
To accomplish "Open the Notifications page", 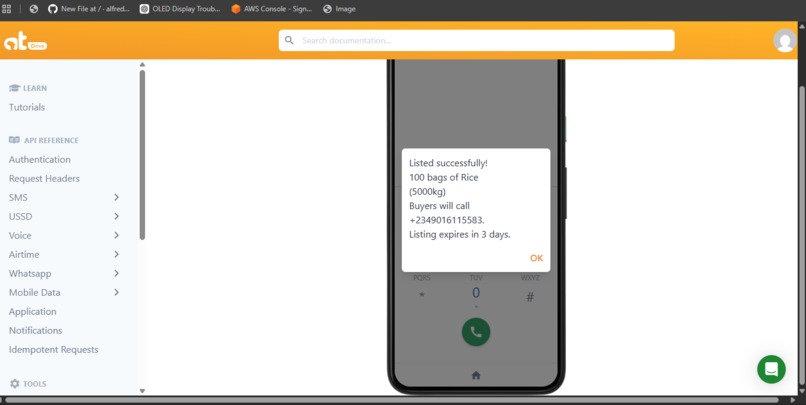I will coord(35,330).
